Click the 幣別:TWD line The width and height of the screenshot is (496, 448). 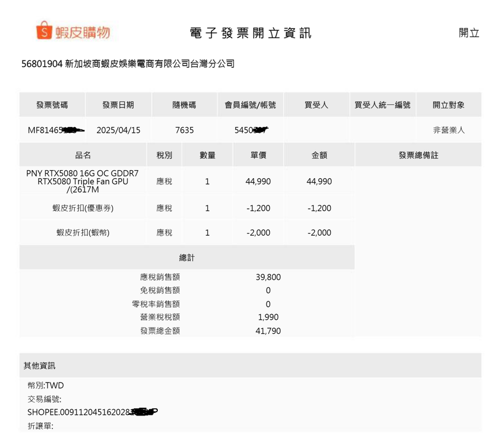pos(45,385)
